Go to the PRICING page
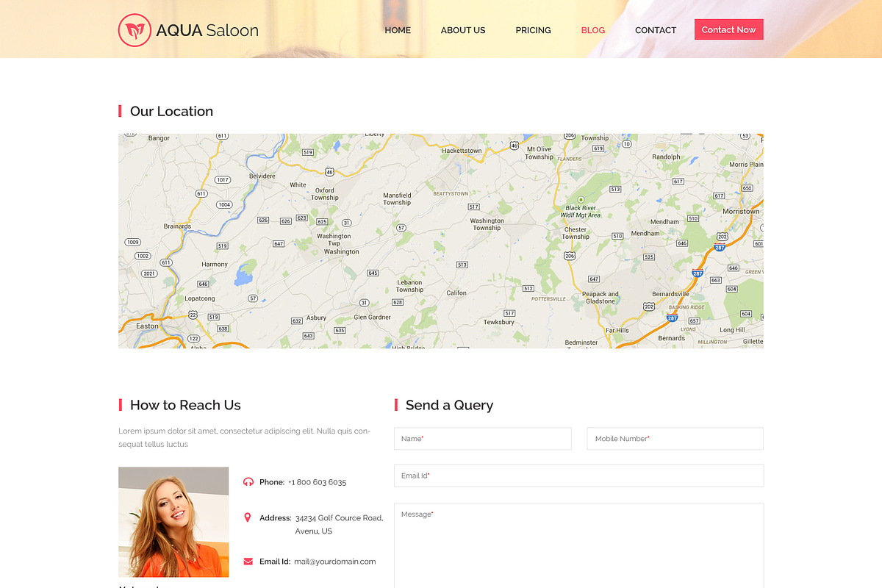 533,30
